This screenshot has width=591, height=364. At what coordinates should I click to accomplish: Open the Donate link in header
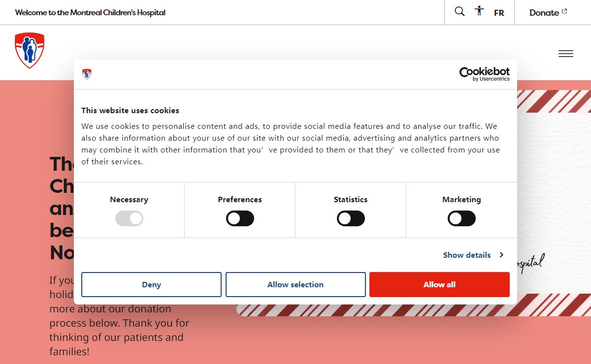pos(548,12)
